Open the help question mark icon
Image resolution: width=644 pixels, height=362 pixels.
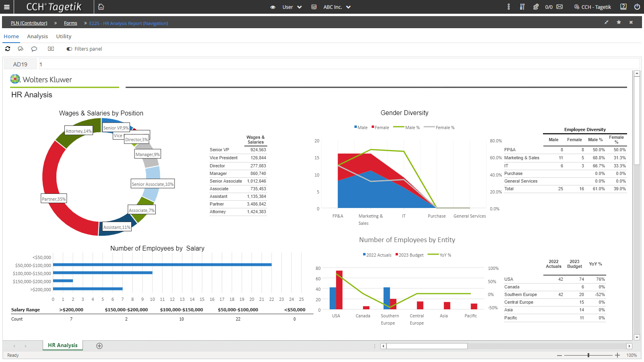623,7
